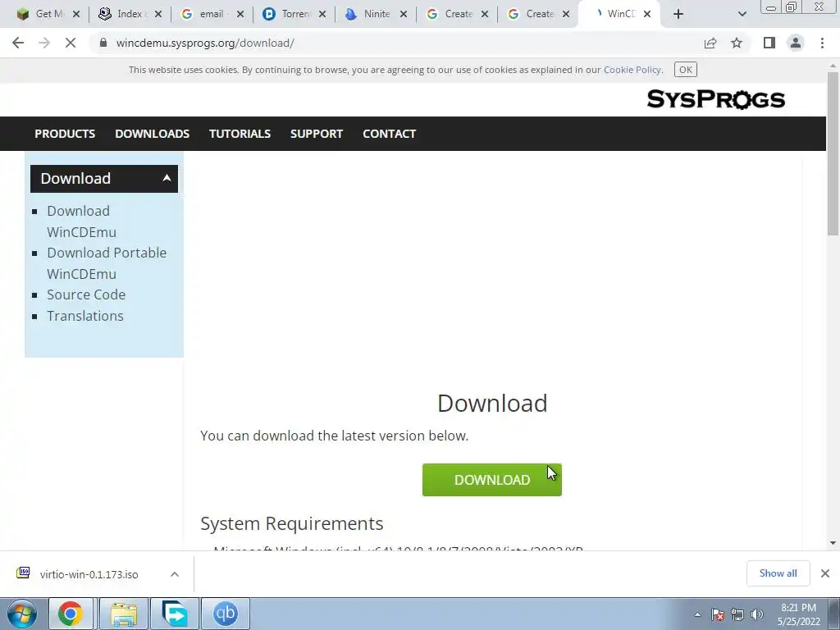
Task: Open the Chrome profile avatar
Action: pos(796,43)
